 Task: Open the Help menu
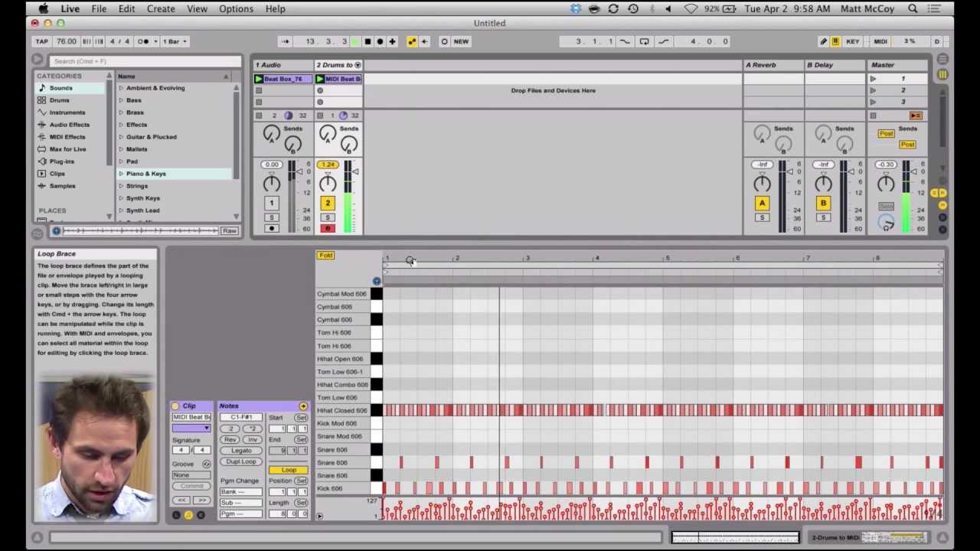point(275,8)
